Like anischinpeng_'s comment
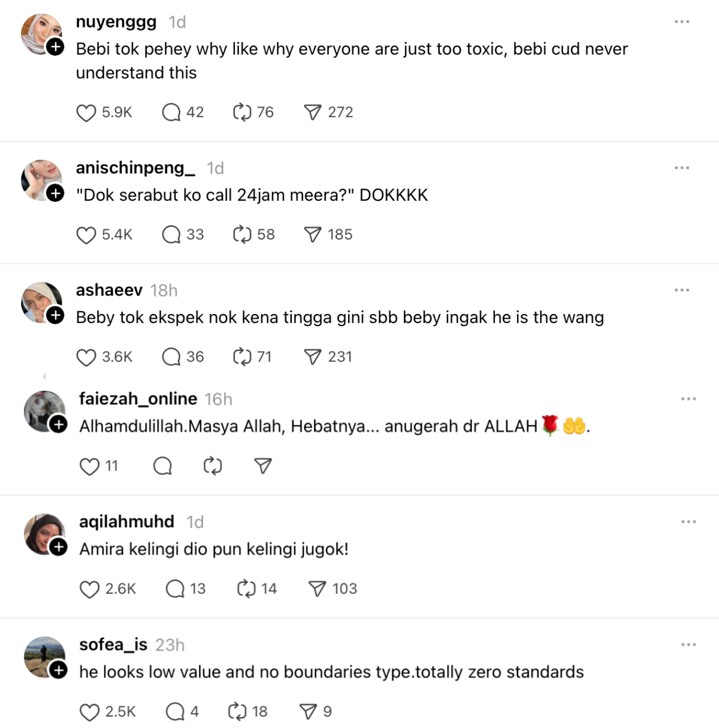The width and height of the screenshot is (719, 728). point(86,235)
